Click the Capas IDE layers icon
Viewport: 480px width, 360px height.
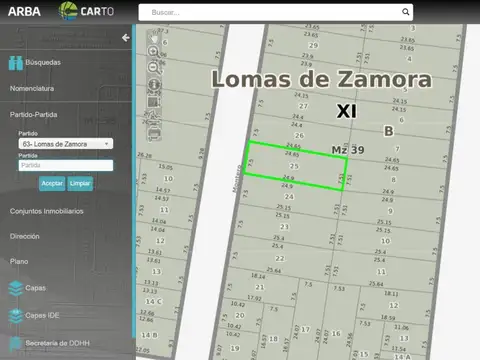(x=16, y=316)
